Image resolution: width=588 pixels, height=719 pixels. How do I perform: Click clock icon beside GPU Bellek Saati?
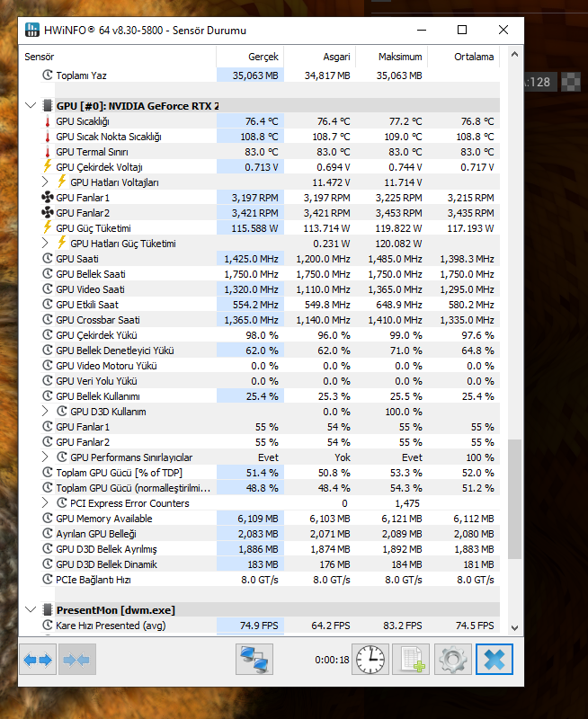click(x=48, y=274)
